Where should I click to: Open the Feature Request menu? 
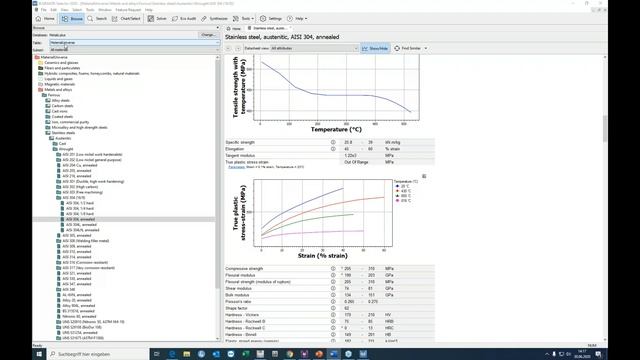128,10
